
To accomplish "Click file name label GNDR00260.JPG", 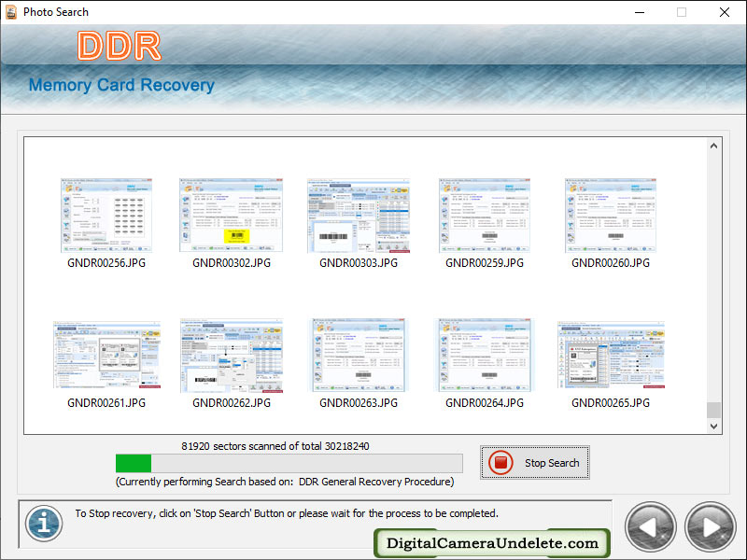I will tap(611, 263).
